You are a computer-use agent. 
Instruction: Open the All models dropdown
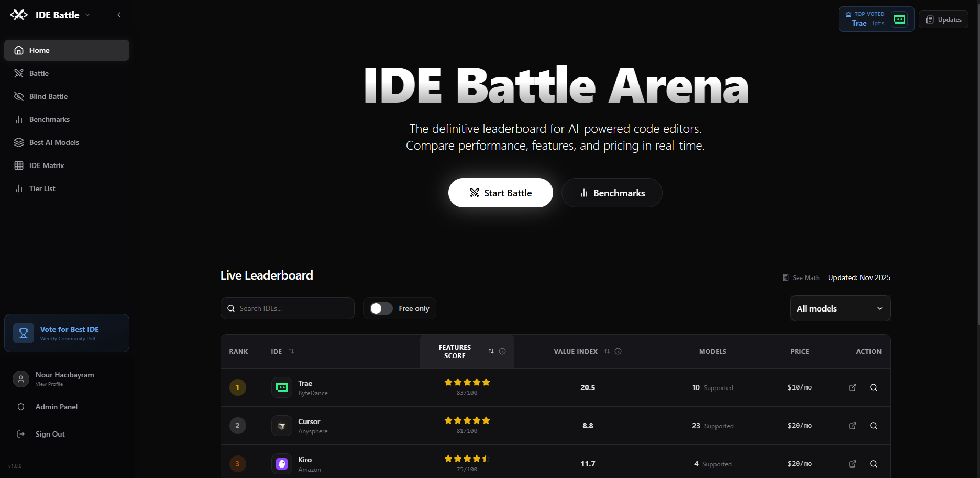click(x=840, y=308)
